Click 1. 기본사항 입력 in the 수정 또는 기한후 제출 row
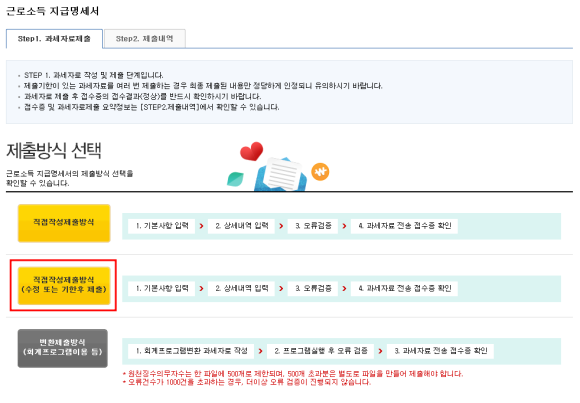580x403 pixels. point(162,288)
